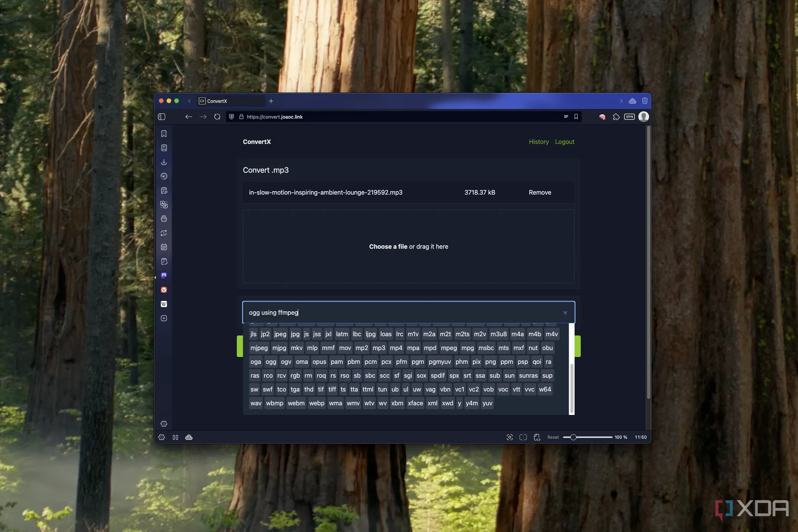
Task: Open sync status cloud icon
Action: (x=189, y=437)
